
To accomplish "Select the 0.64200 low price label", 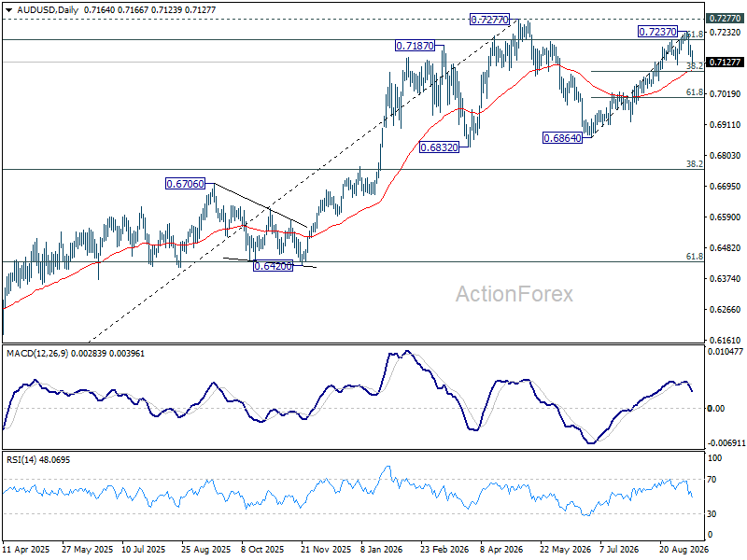I will click(x=273, y=266).
